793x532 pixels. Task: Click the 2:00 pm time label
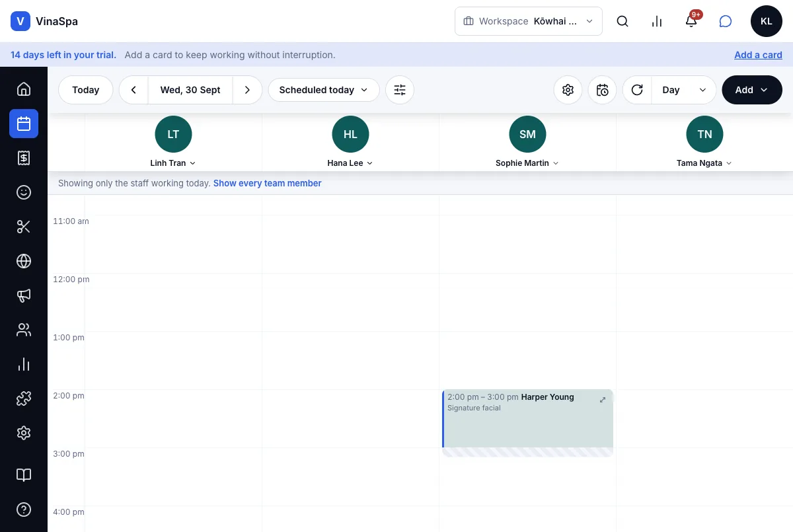(x=69, y=396)
